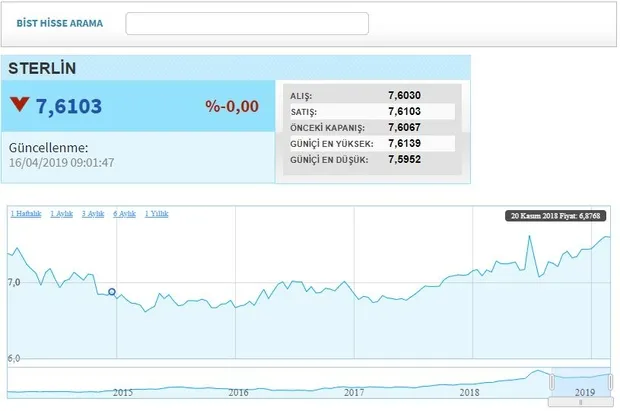This screenshot has height=411, width=620.
Task: Click the ÖNCEKİ KAPANIŞ value 7,6067
Action: pyautogui.click(x=405, y=127)
